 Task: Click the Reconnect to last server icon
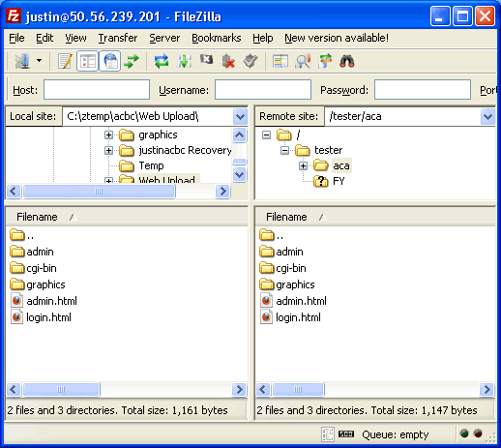[x=250, y=61]
